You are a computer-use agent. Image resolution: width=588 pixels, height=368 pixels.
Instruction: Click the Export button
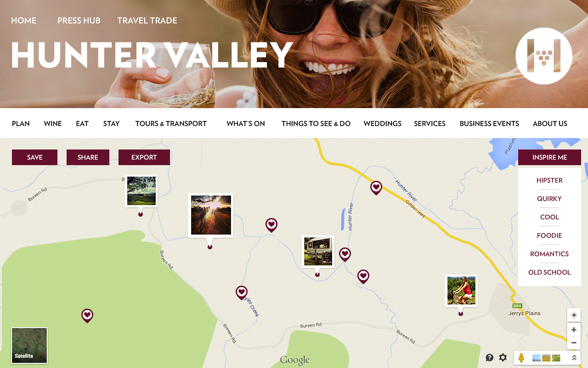144,157
